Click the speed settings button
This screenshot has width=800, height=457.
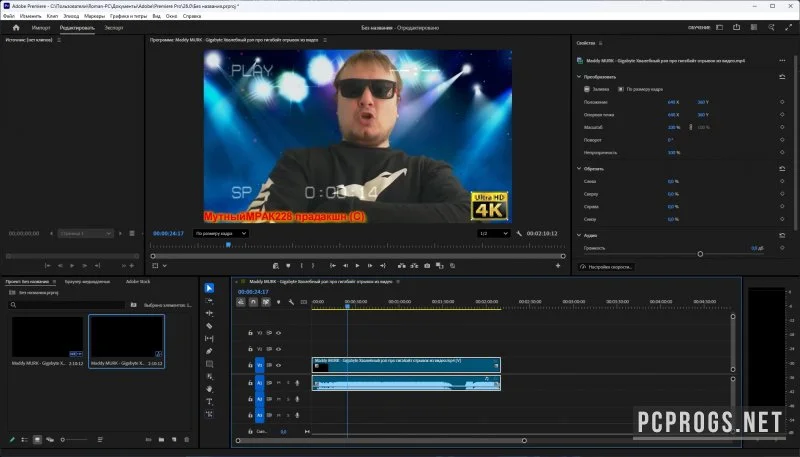pyautogui.click(x=606, y=267)
